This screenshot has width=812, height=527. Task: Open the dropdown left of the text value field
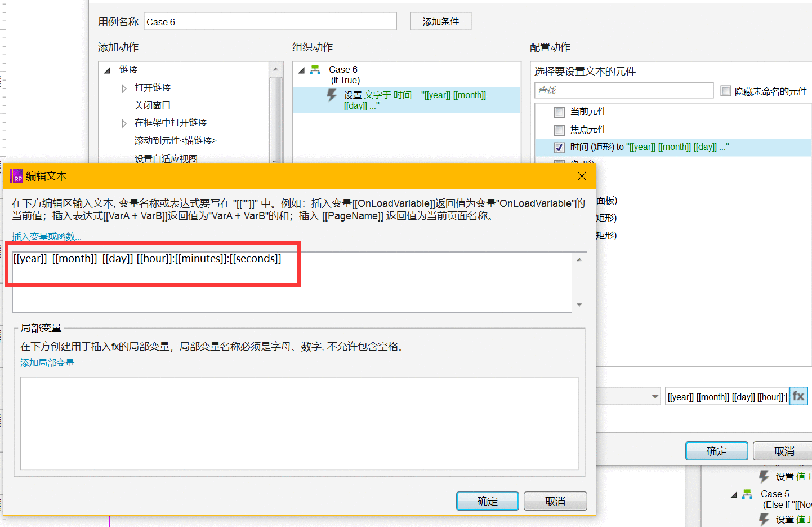[655, 397]
